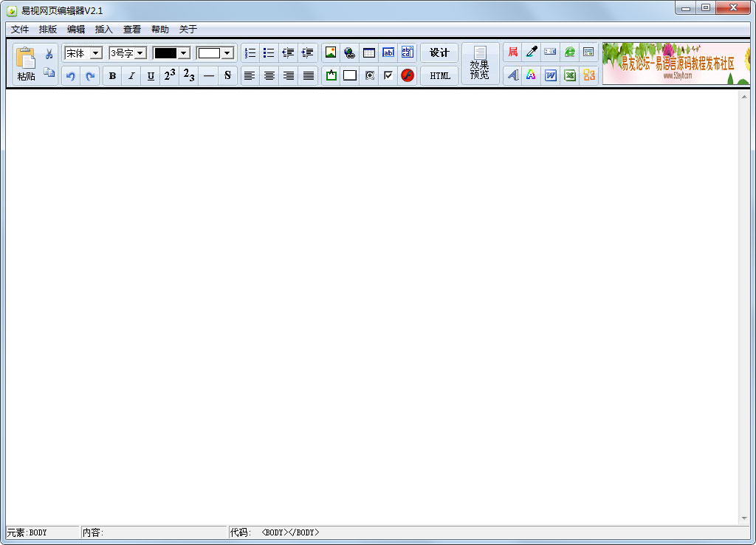The width and height of the screenshot is (756, 545).
Task: Insert a bulleted list
Action: click(269, 52)
